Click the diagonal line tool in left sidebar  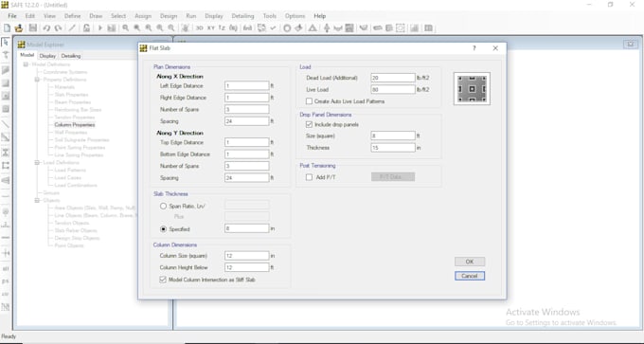pyautogui.click(x=6, y=124)
